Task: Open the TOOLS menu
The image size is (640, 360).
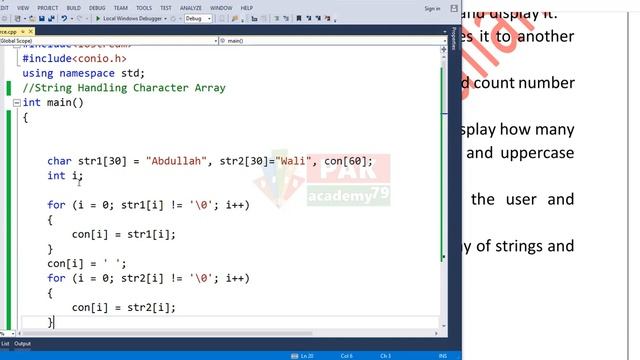Action: click(144, 8)
